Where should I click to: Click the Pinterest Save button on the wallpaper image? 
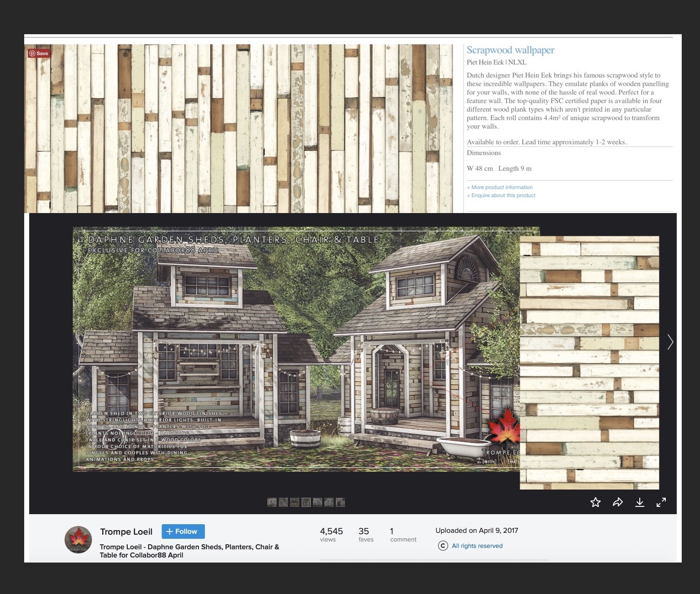39,53
